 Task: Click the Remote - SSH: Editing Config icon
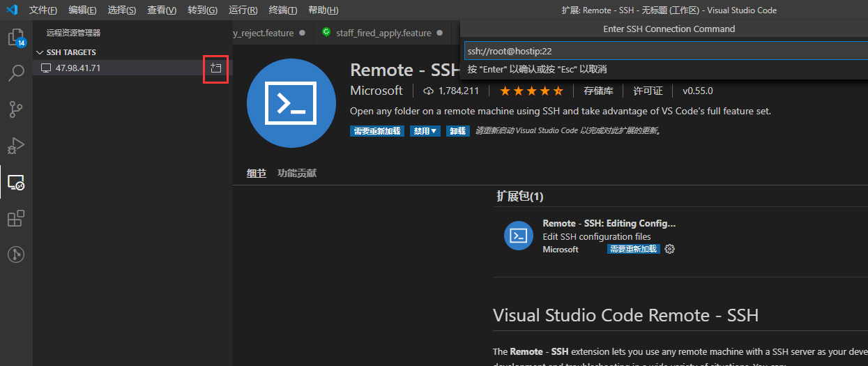[519, 236]
